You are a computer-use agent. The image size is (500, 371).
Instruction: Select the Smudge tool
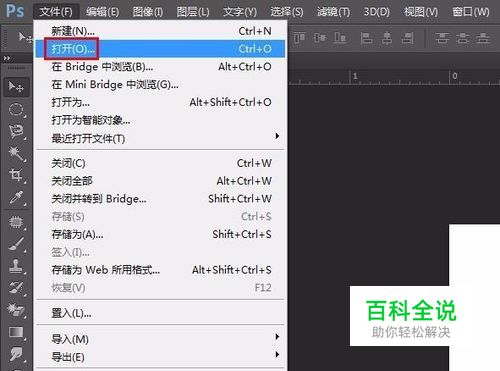pyautogui.click(x=16, y=354)
